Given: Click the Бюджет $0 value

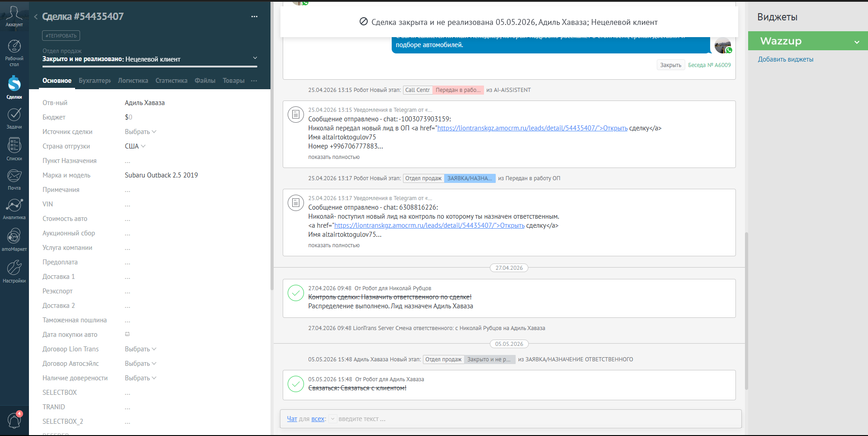Looking at the screenshot, I should coord(128,117).
